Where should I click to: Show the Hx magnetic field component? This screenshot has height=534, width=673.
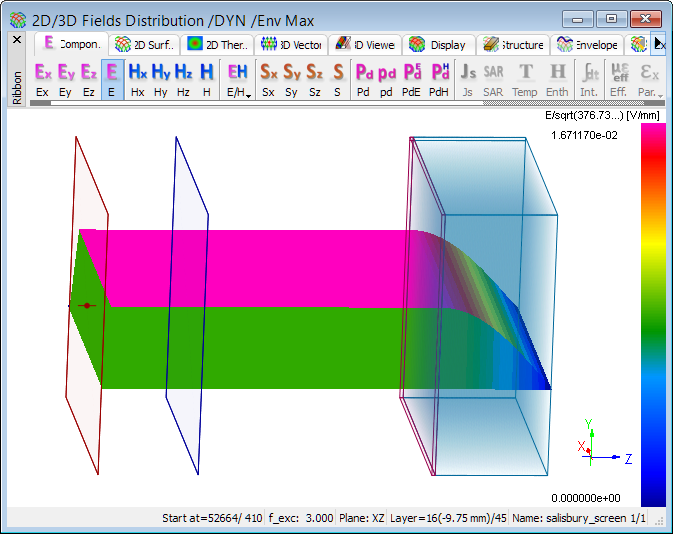(137, 79)
